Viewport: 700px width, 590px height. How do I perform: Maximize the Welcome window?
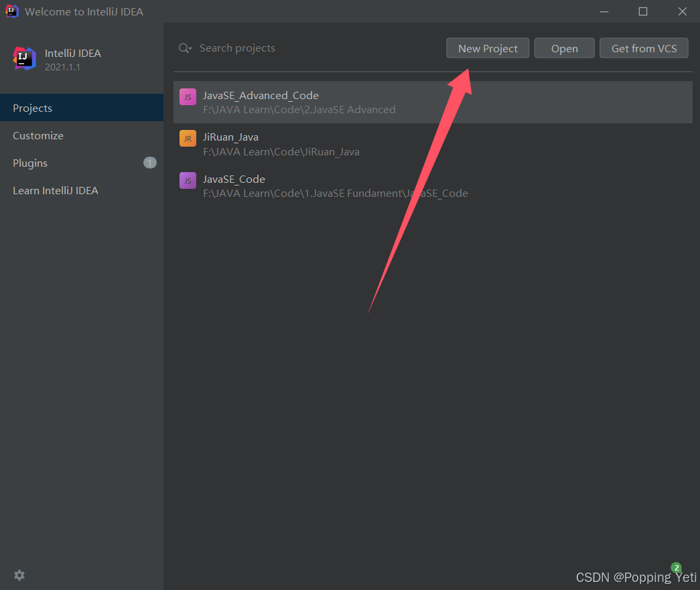pyautogui.click(x=643, y=11)
